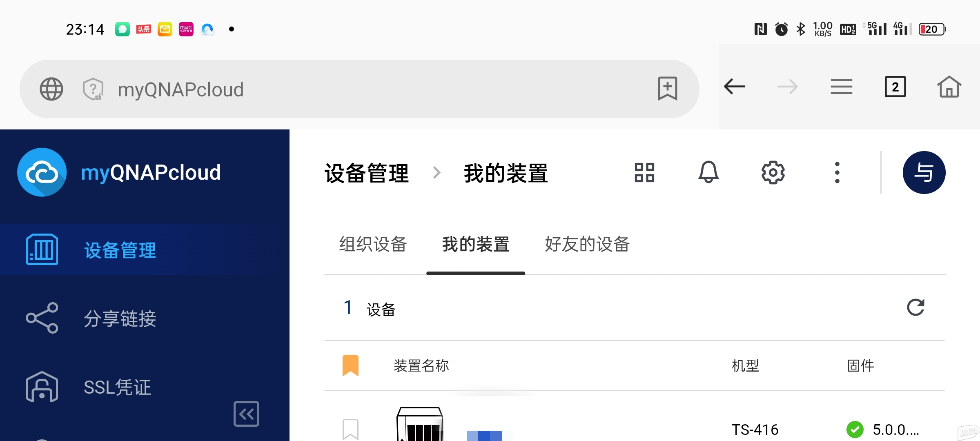Open notifications bell icon
This screenshot has height=441, width=980.
[x=708, y=172]
